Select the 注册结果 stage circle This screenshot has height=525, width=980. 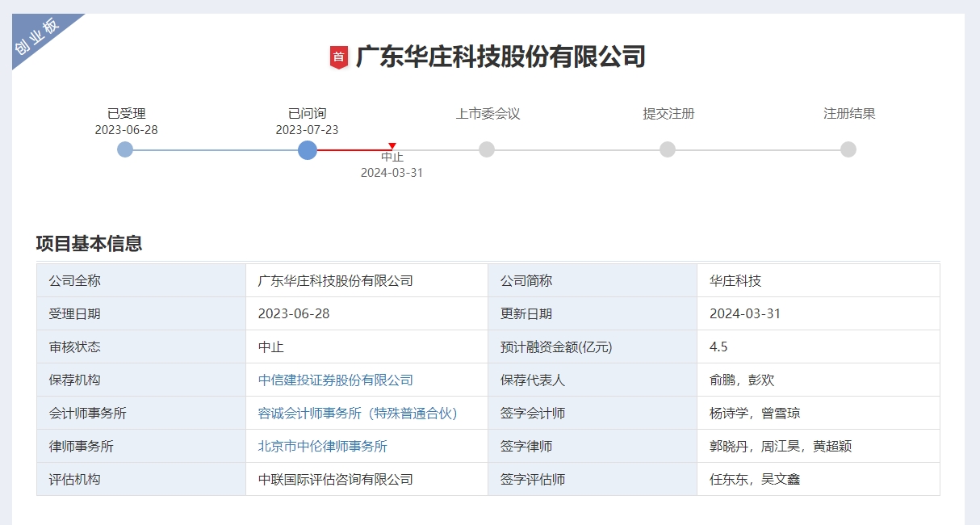coord(848,149)
